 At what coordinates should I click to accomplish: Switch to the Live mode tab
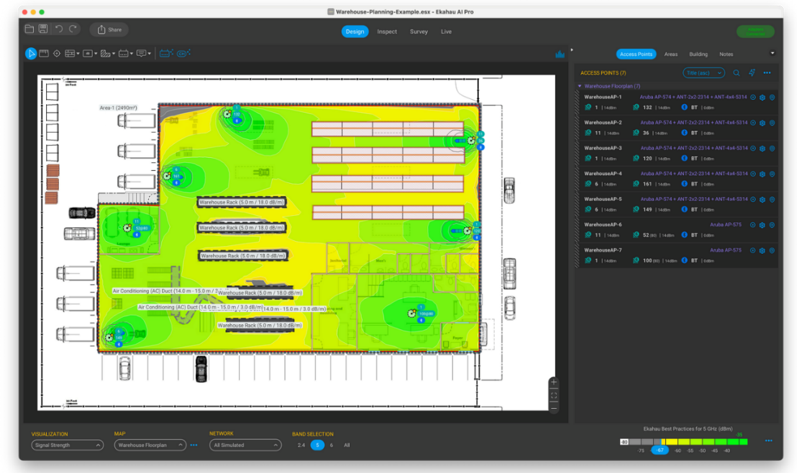point(446,31)
